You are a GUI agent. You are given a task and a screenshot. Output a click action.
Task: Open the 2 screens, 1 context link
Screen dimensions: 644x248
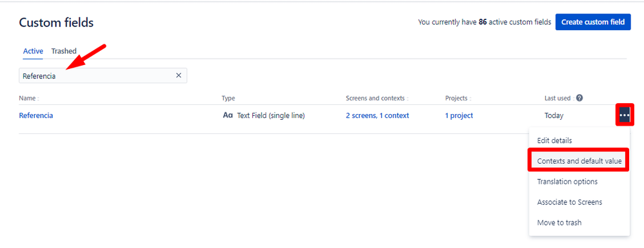point(377,115)
